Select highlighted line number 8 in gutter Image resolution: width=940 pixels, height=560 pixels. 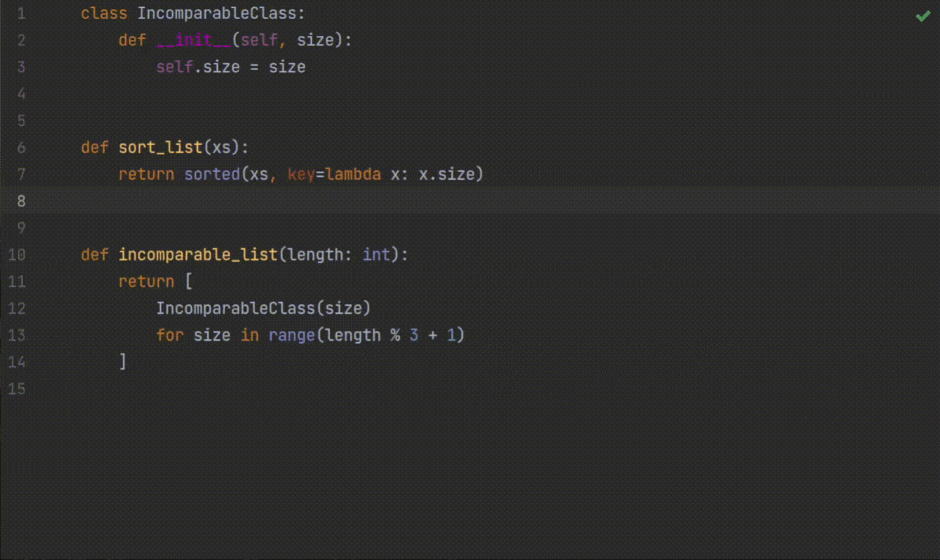pyautogui.click(x=21, y=201)
